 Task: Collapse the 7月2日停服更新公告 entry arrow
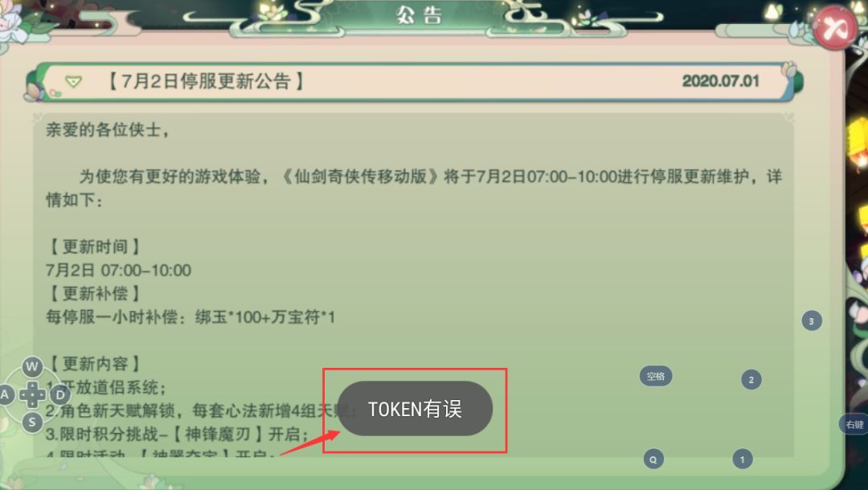[x=73, y=83]
